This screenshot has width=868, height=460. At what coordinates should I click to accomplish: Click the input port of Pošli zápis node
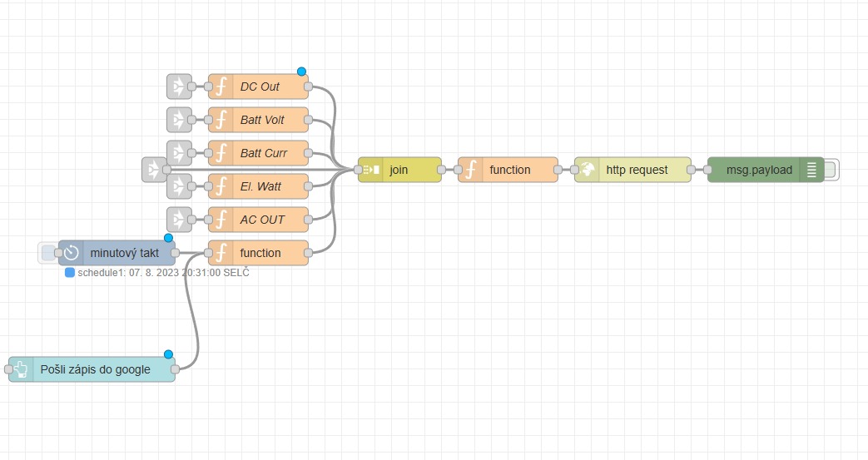click(x=9, y=369)
